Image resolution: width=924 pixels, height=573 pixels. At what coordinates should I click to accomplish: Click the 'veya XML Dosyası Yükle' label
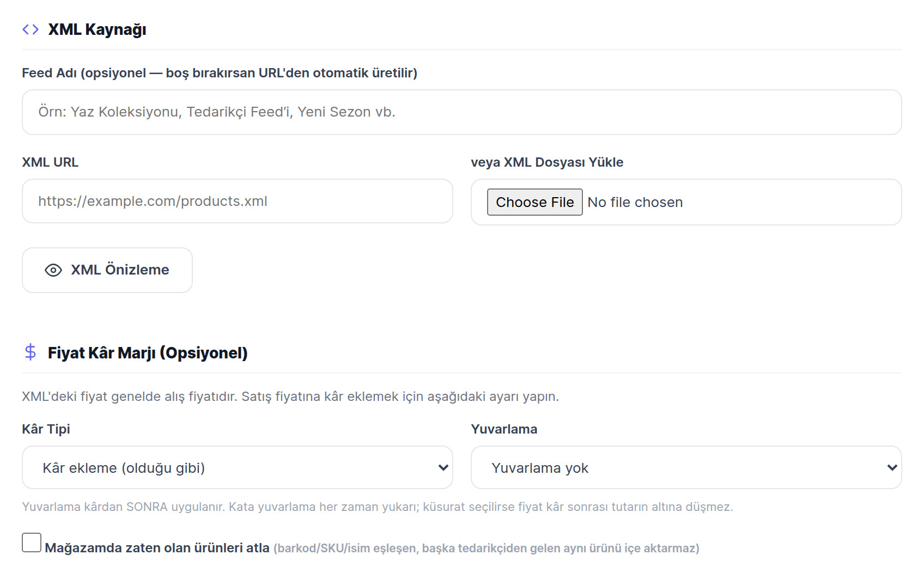pyautogui.click(x=547, y=162)
